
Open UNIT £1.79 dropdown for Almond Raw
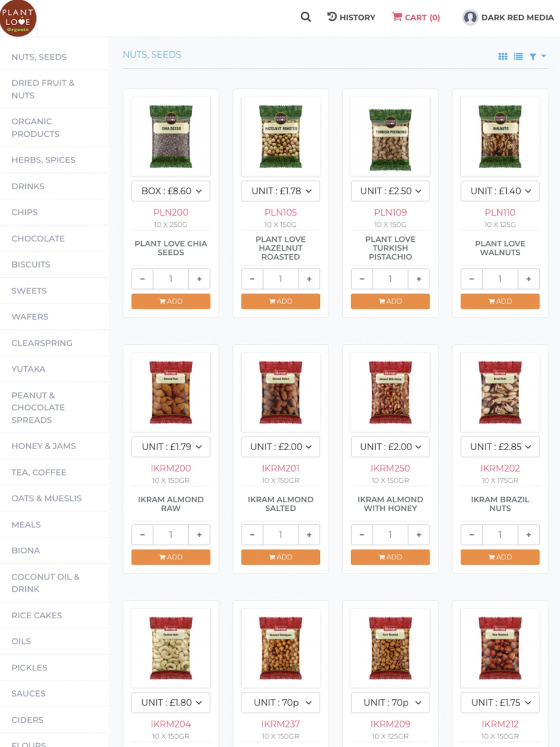[x=171, y=447]
